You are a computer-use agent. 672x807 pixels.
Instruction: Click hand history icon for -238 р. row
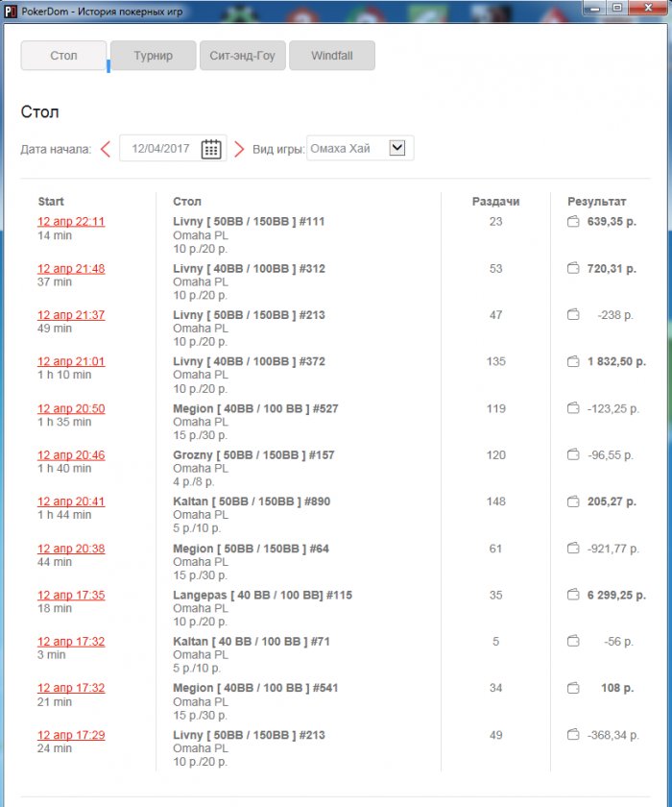tap(573, 315)
